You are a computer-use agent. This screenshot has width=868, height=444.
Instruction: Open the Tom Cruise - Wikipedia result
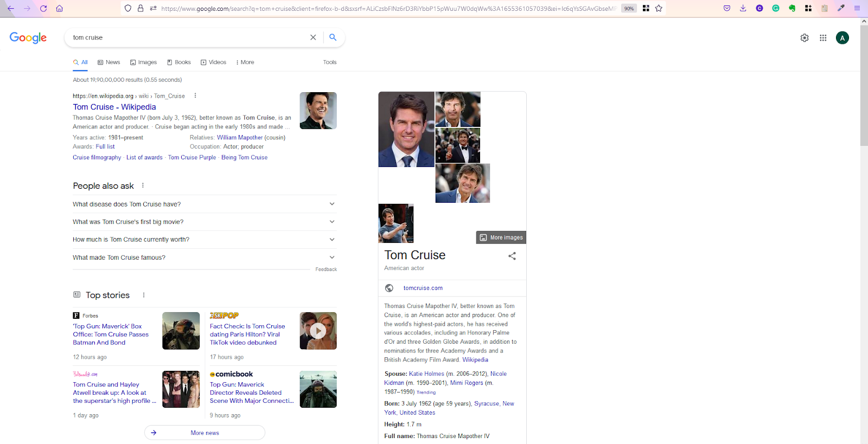coord(114,107)
